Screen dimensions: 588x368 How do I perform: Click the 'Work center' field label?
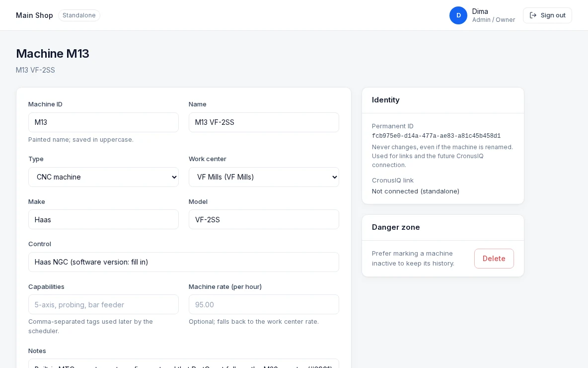coord(208,159)
